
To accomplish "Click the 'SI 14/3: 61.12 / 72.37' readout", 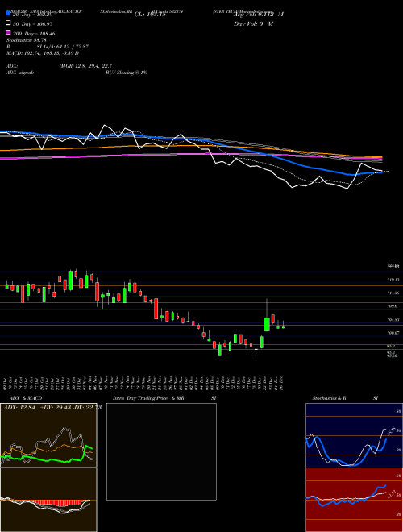I will (x=63, y=47).
